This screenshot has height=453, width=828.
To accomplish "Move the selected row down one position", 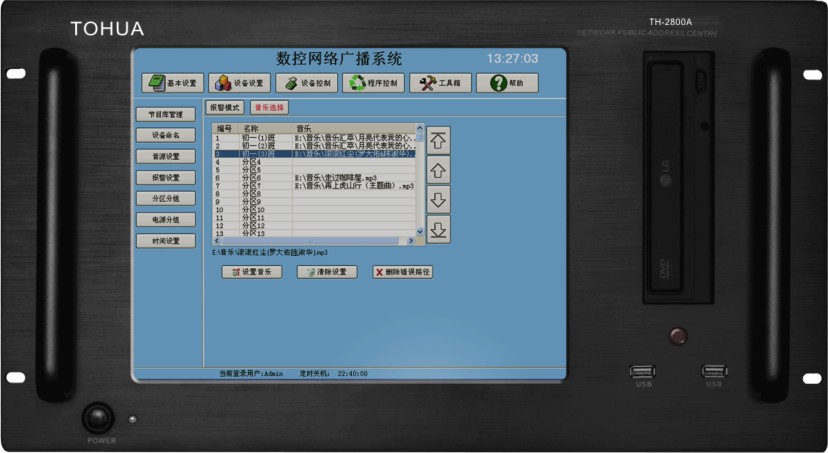I will tap(438, 200).
